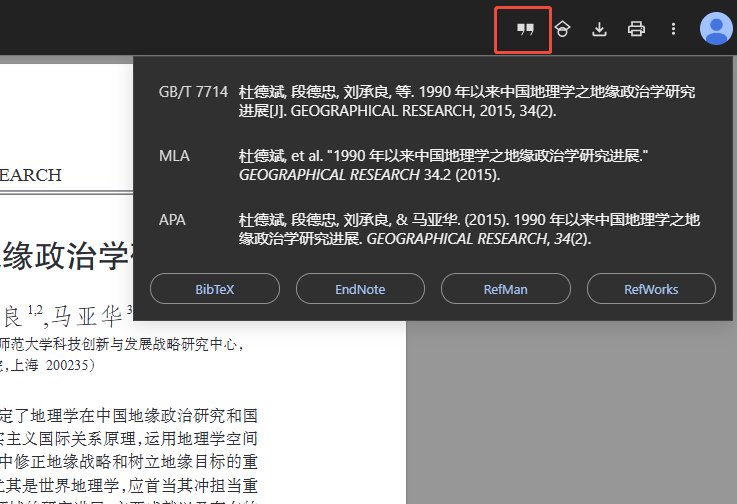Open the three-dot more options menu
737x504 pixels.
pos(673,30)
